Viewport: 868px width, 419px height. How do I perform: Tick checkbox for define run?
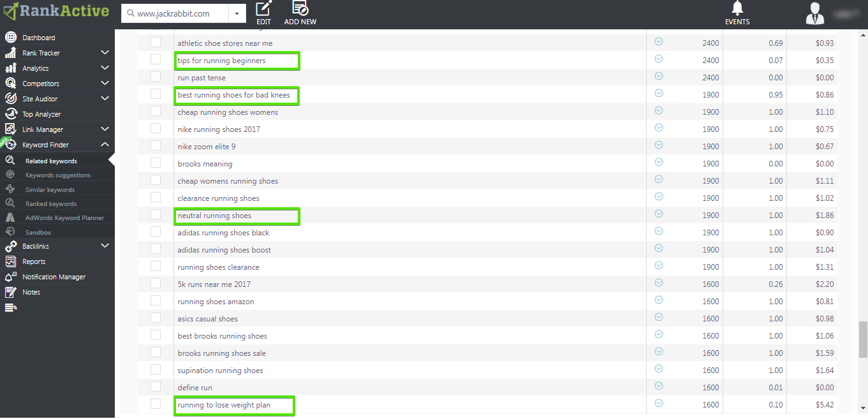coord(156,387)
